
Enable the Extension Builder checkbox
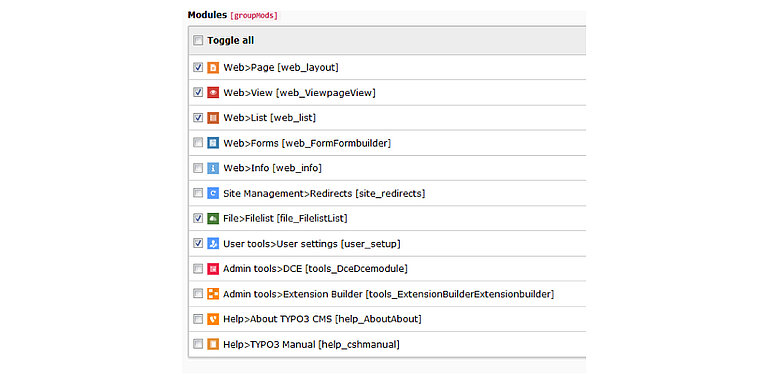click(x=198, y=293)
